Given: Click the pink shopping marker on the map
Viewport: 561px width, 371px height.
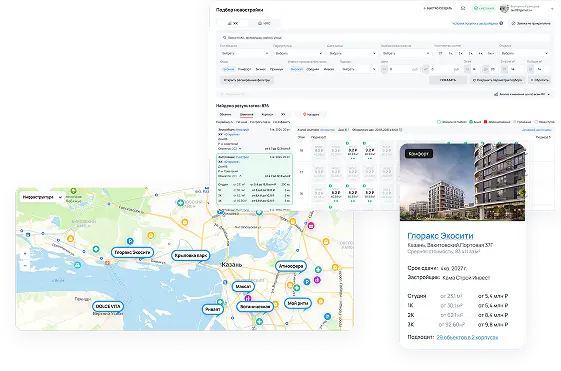Looking at the screenshot, I should [311, 226].
